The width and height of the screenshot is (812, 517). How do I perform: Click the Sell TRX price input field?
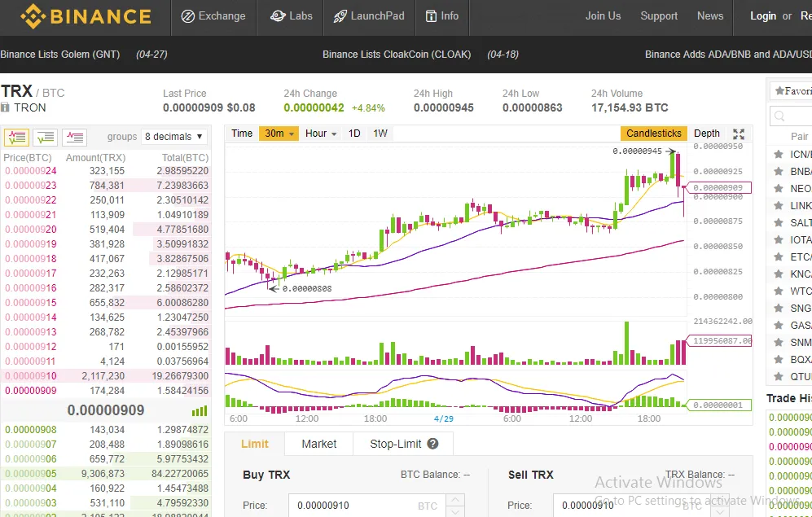click(632, 506)
